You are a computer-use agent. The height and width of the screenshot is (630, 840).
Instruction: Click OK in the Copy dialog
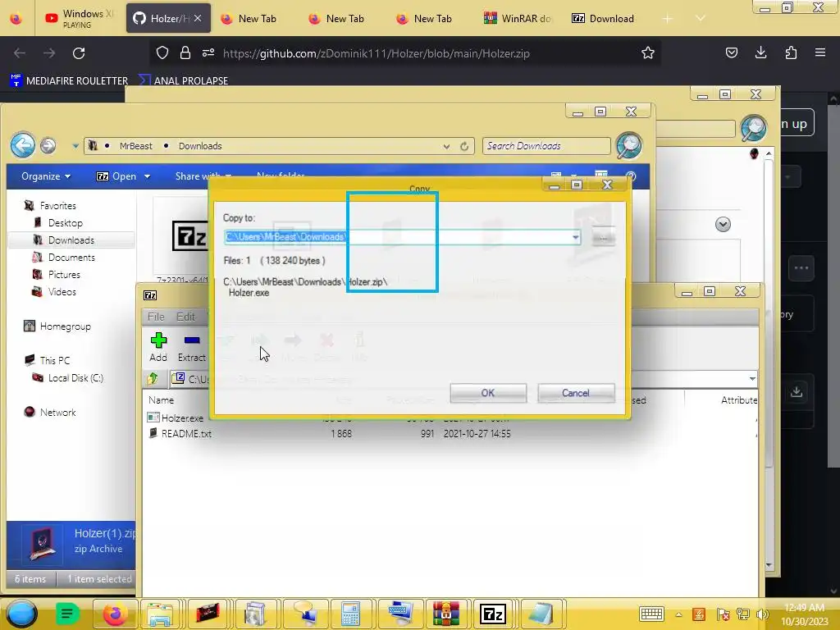488,393
